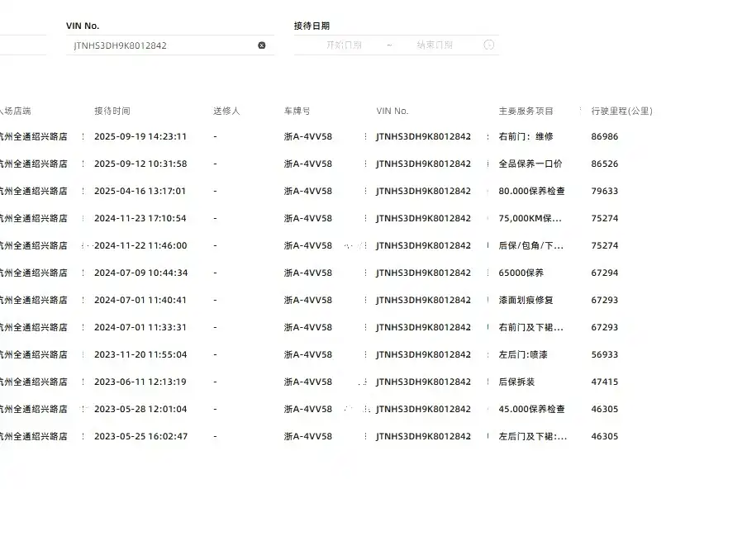Select the 45.000保养检查 service entry
This screenshot has height=560, width=747.
pyautogui.click(x=531, y=409)
